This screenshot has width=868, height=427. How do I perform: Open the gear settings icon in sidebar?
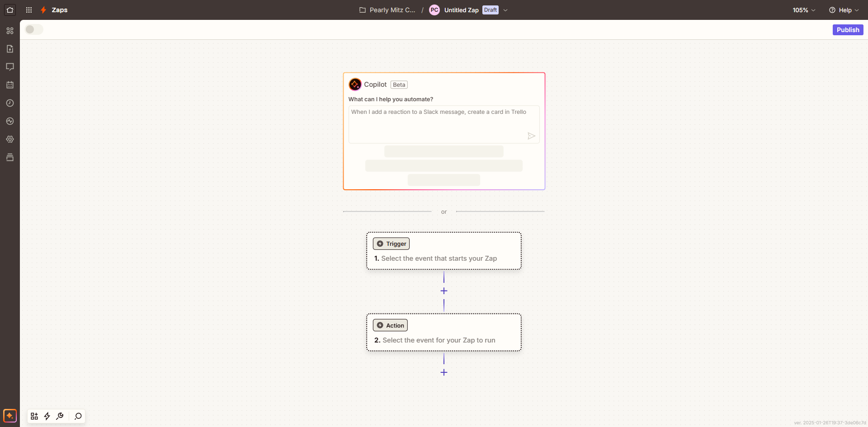point(10,139)
